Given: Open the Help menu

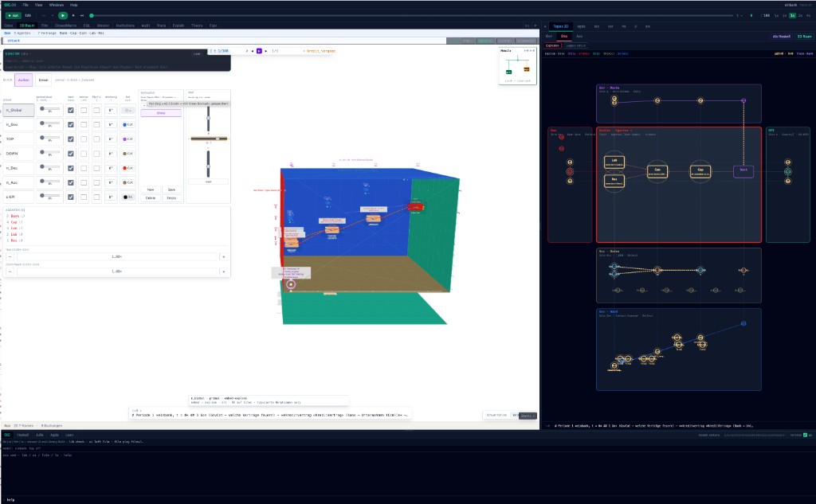Looking at the screenshot, I should pyautogui.click(x=74, y=5).
